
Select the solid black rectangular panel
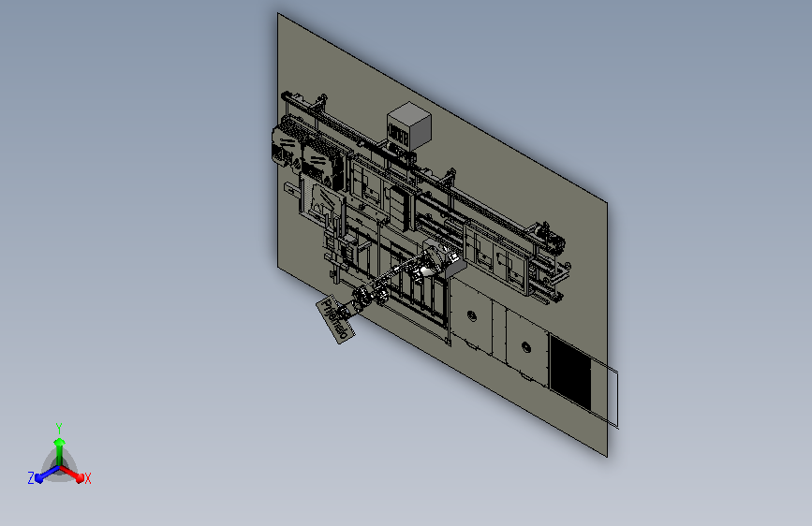[570, 371]
